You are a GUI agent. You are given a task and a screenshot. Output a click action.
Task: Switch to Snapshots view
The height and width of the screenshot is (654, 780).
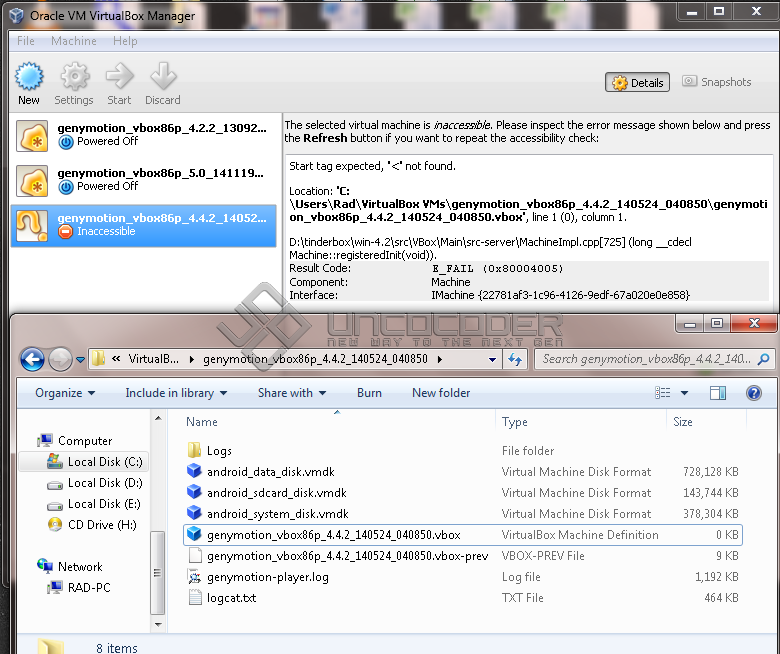717,82
